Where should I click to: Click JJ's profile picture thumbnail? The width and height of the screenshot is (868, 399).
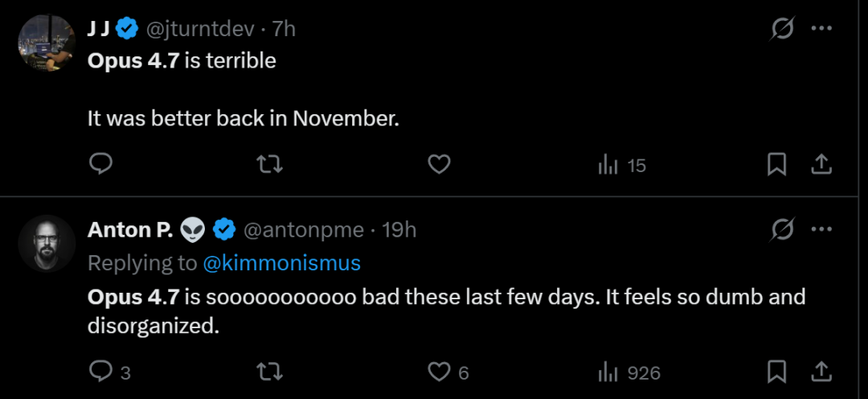(x=47, y=43)
